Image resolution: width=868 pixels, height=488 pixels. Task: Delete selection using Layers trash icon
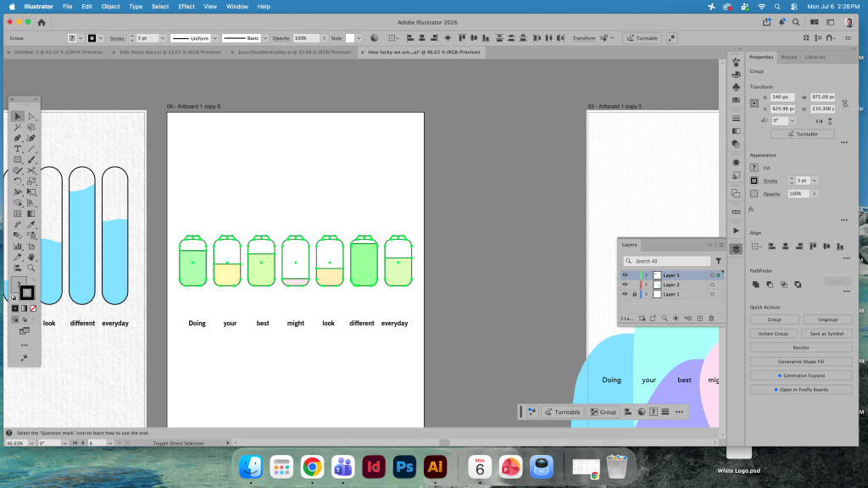tap(711, 319)
